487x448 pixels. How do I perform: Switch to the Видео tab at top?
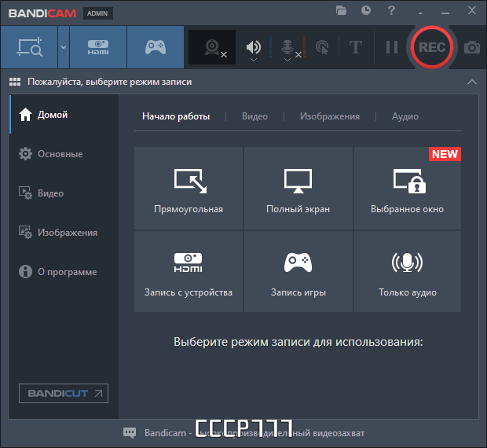coord(254,116)
